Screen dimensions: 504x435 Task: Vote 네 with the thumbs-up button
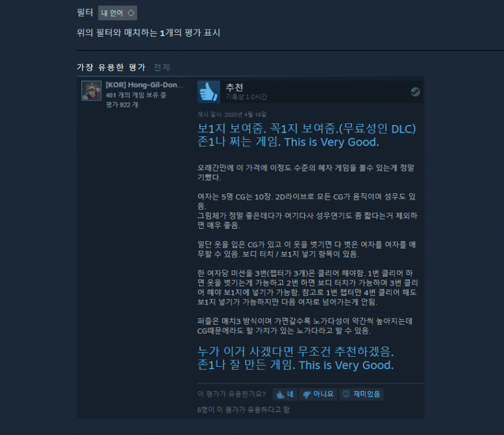coord(285,394)
